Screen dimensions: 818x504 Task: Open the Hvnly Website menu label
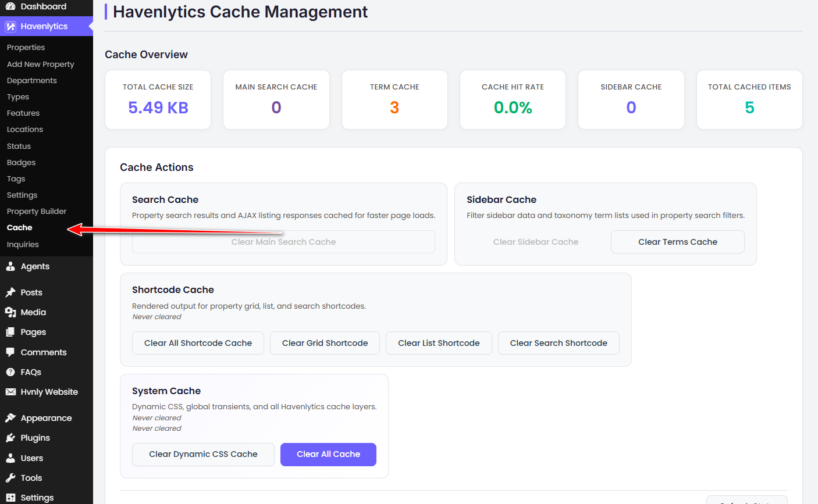[49, 392]
